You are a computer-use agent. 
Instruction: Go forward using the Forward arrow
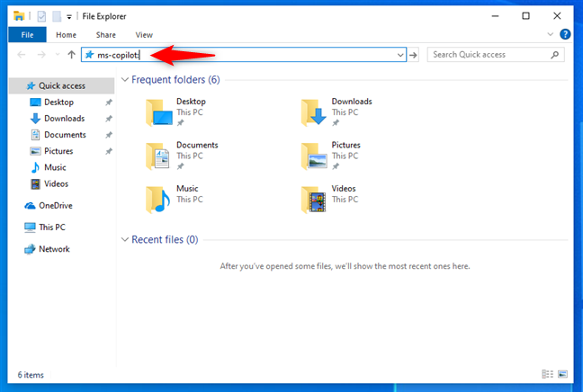[41, 55]
